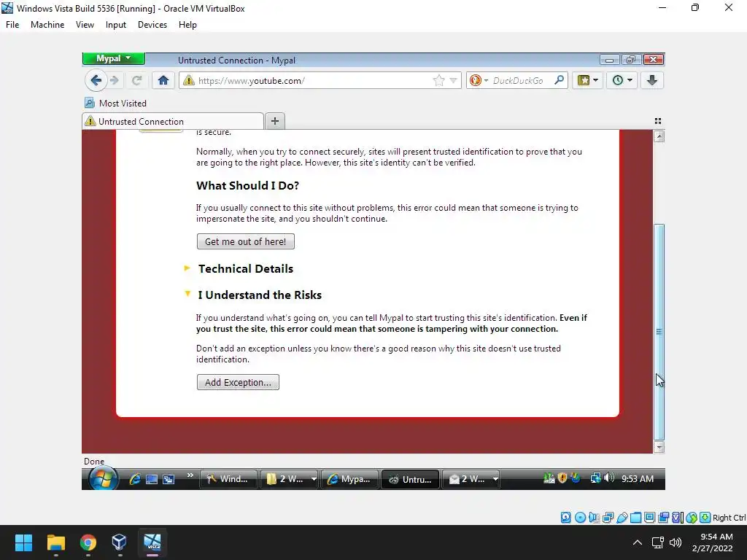This screenshot has width=747, height=560.
Task: Open the address bar history dropdown arrow
Action: 453,80
